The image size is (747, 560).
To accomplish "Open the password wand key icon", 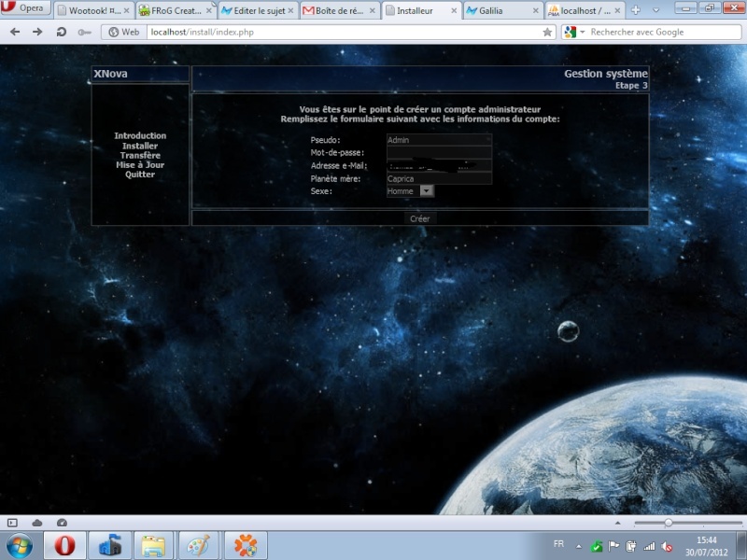I will pos(84,33).
